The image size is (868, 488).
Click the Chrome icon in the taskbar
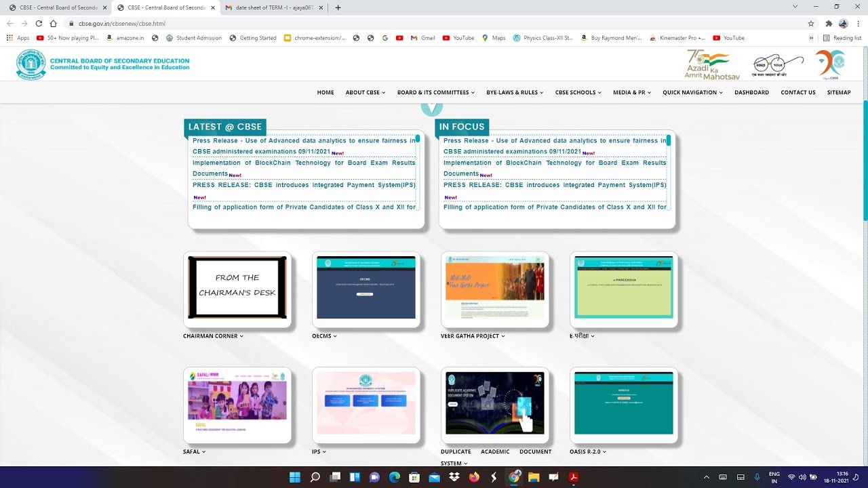pyautogui.click(x=514, y=477)
